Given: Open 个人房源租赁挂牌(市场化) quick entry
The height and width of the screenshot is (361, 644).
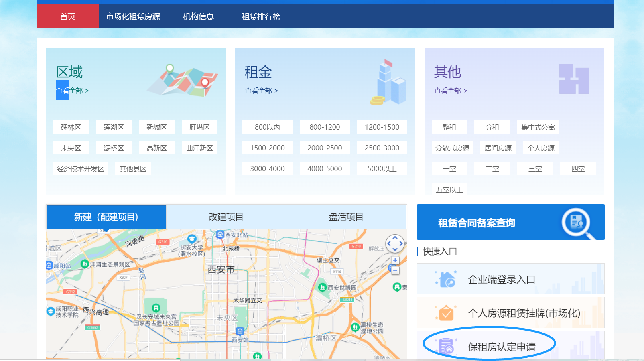Looking at the screenshot, I should (524, 313).
